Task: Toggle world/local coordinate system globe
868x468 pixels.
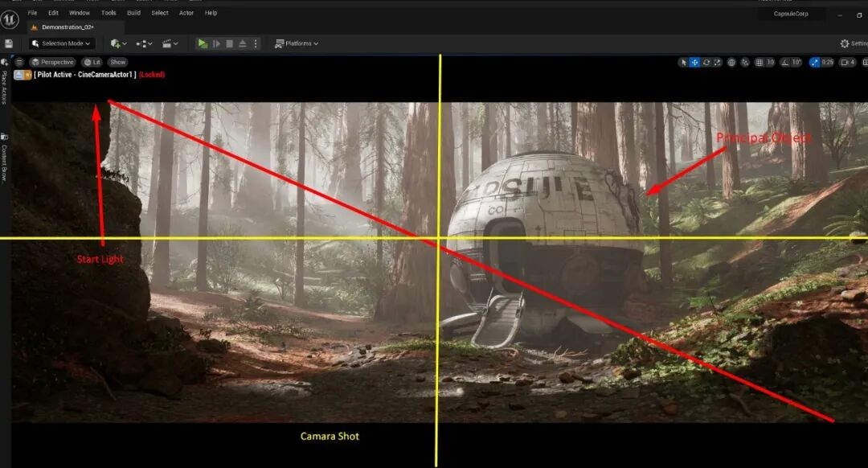Action: [731, 63]
